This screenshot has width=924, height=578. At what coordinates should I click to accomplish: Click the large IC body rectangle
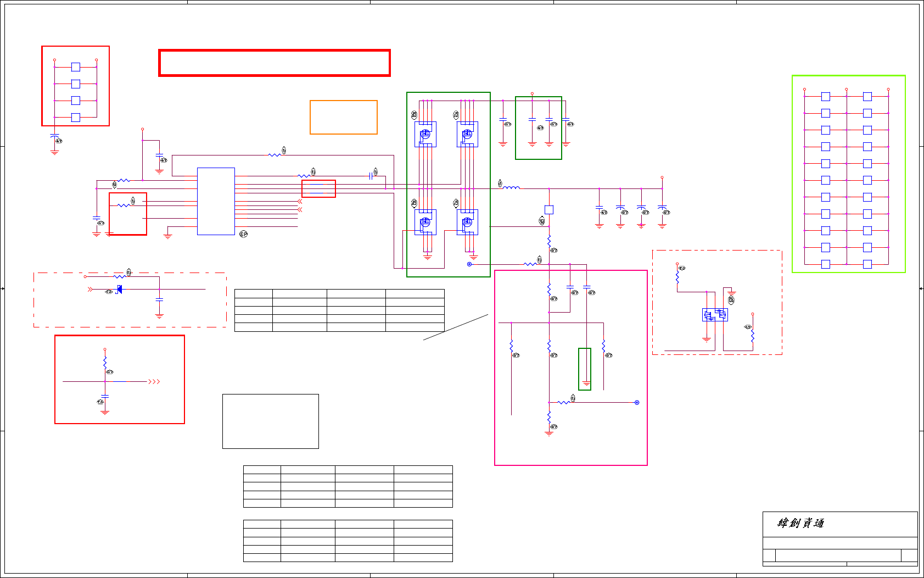pos(216,201)
